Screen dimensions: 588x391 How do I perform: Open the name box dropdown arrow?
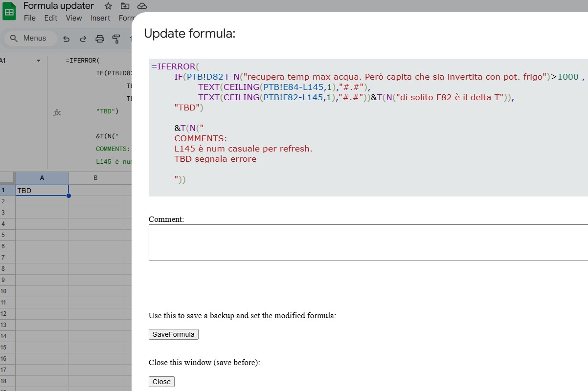[x=39, y=61]
